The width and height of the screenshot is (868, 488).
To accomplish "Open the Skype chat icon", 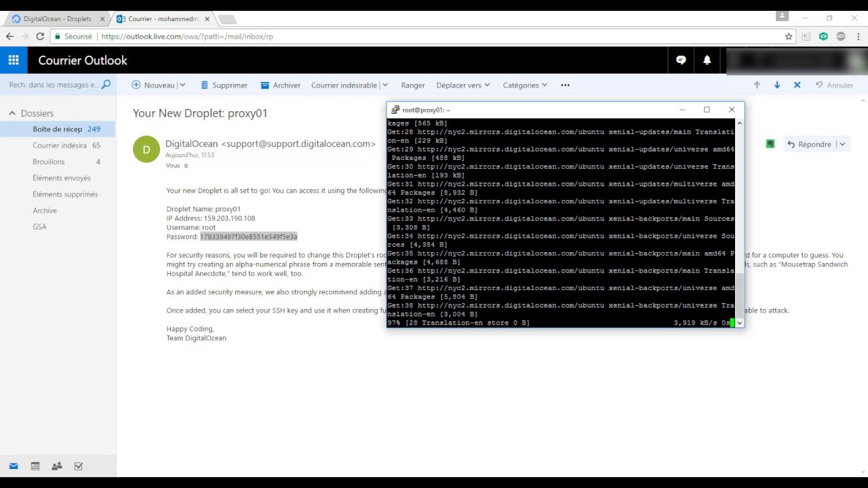I will tap(681, 60).
